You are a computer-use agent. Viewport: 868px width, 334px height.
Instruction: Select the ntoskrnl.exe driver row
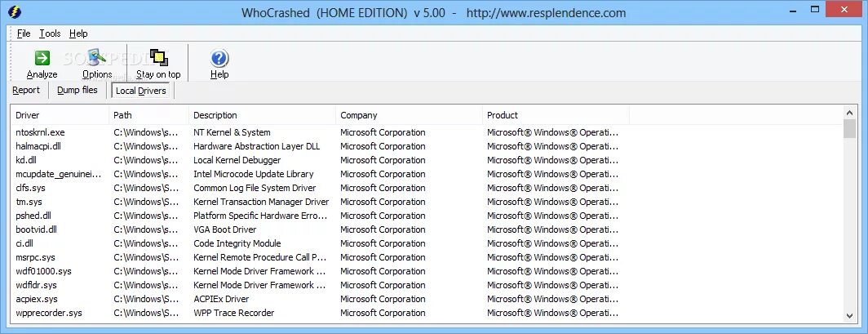40,132
